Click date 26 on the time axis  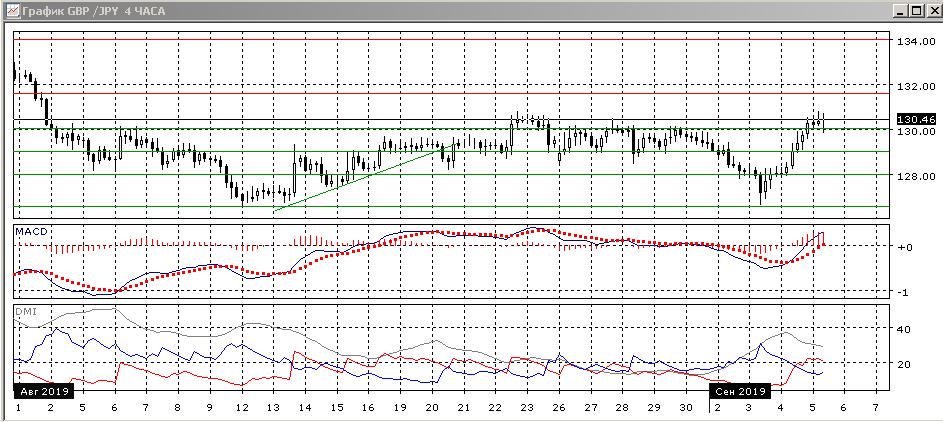tap(559, 408)
